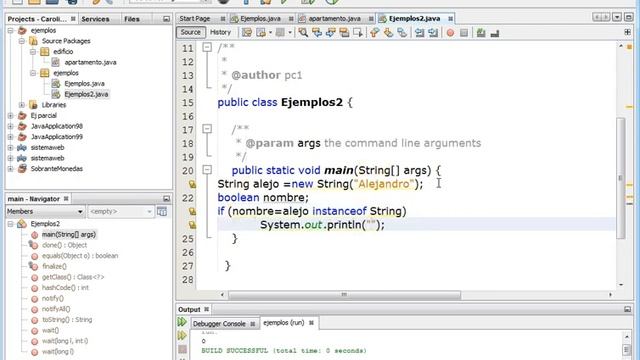Click hint bulb on line 21 gutter

tap(192, 184)
